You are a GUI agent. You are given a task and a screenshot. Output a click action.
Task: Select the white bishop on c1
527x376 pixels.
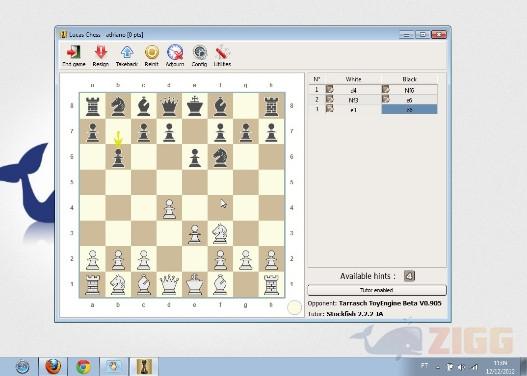coord(144,285)
